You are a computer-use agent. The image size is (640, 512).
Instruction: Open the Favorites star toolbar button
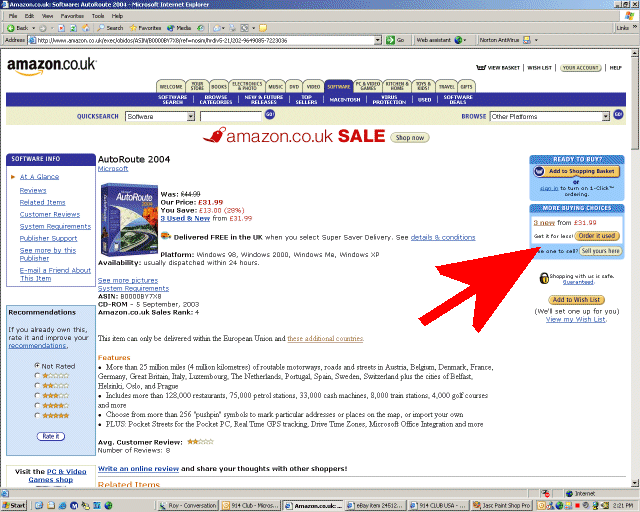coord(145,28)
